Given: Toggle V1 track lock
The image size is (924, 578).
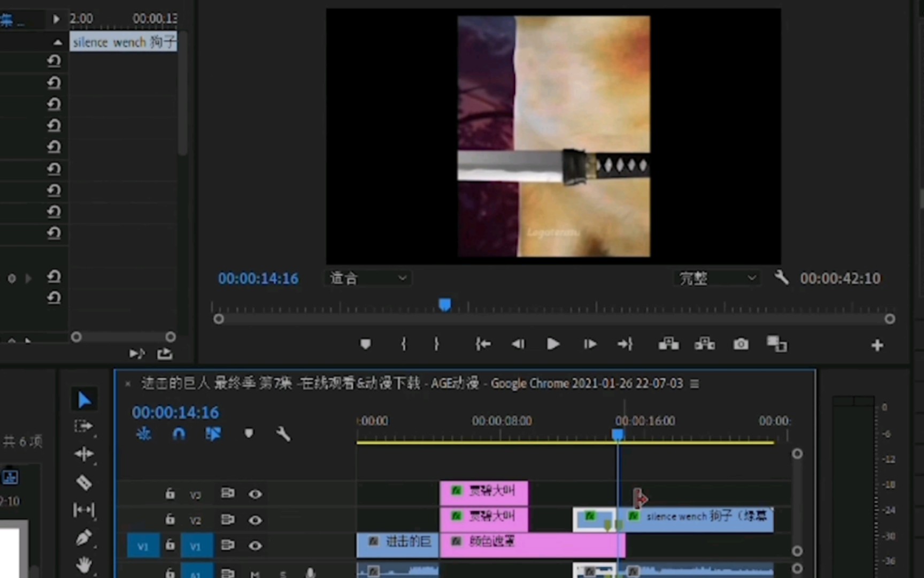Looking at the screenshot, I should pos(170,545).
